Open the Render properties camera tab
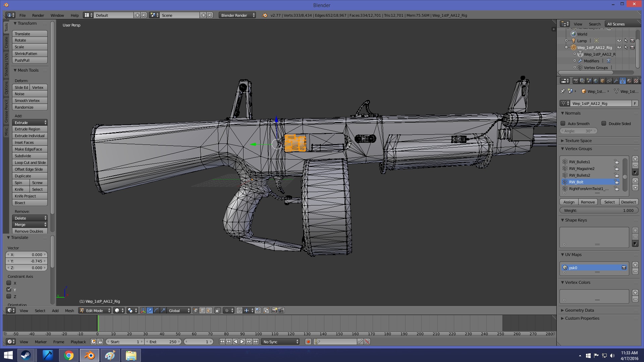644x362 pixels. (x=576, y=81)
